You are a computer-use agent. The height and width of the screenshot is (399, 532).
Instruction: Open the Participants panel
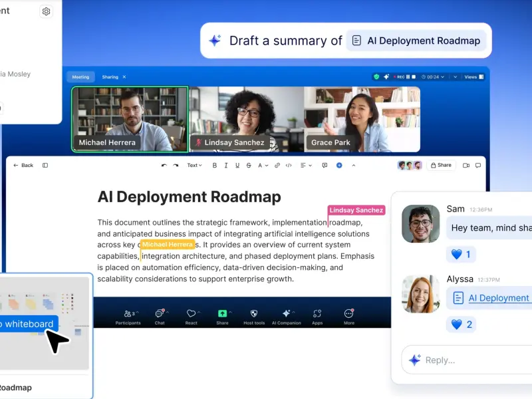pos(128,317)
